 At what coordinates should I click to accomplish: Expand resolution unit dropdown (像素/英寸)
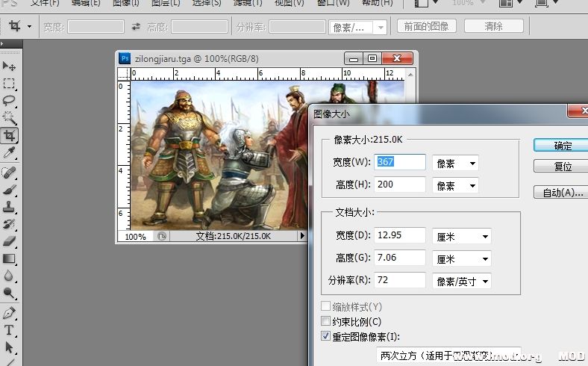463,281
